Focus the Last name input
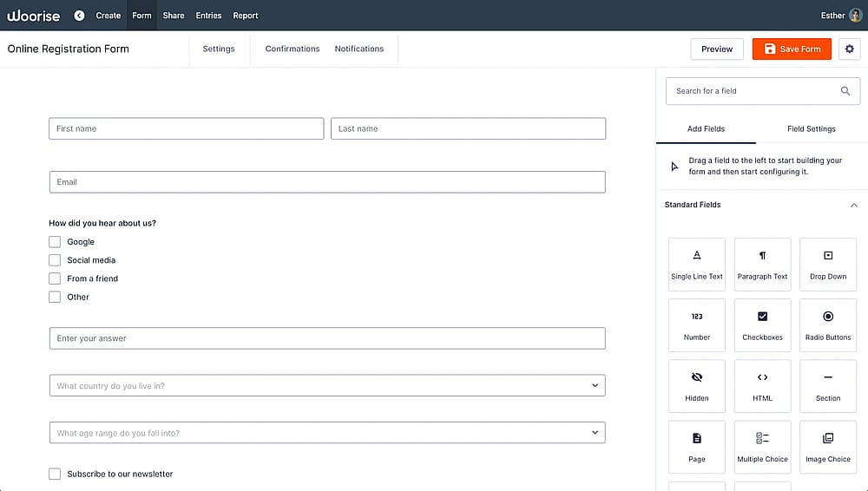This screenshot has width=868, height=491. point(468,128)
